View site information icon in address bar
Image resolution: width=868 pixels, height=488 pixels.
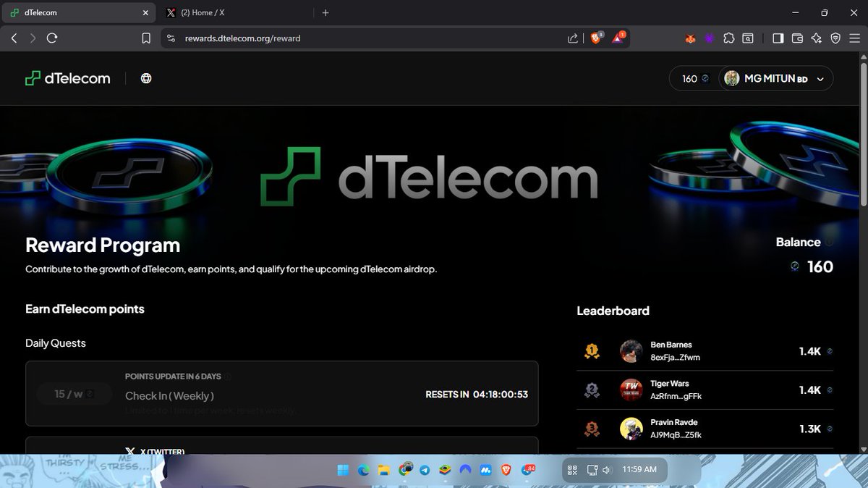170,38
